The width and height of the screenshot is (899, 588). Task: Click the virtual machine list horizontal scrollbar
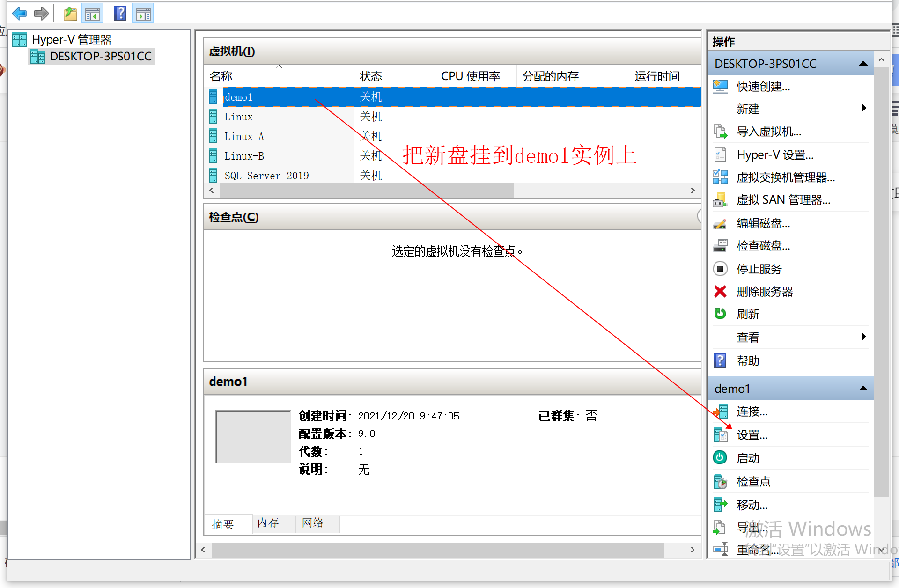[x=367, y=191]
